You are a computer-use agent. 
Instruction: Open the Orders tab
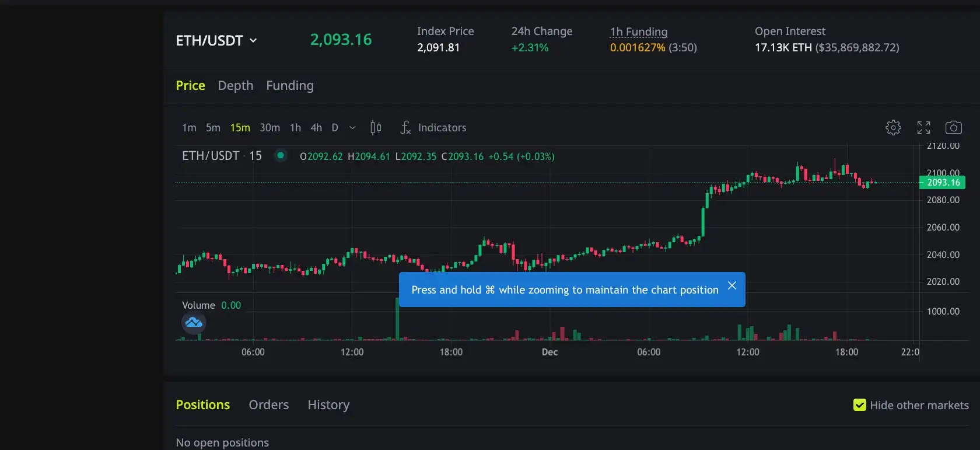click(x=268, y=404)
